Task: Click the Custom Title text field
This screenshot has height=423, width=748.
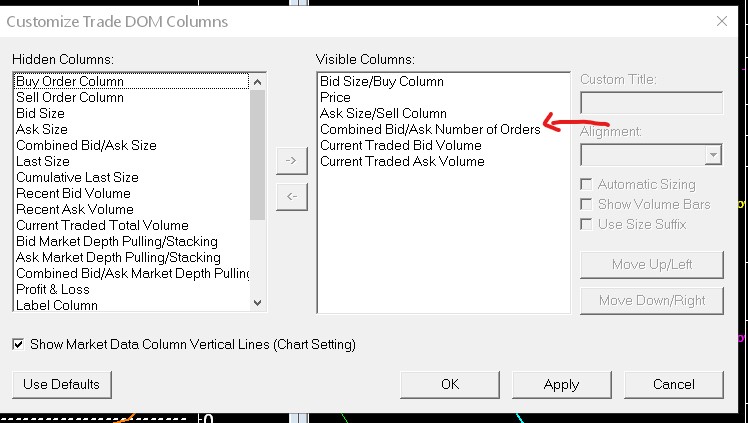Action: click(651, 102)
